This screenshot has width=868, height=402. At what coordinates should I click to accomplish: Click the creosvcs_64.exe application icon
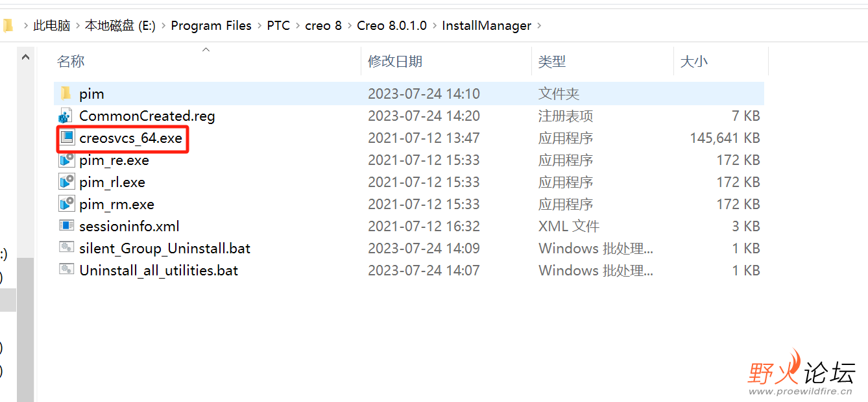[66, 138]
